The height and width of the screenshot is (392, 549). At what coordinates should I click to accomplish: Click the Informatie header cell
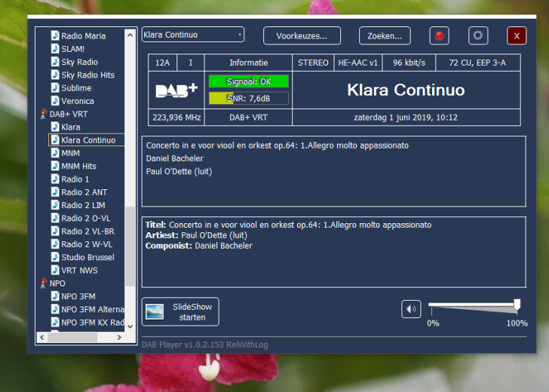(248, 63)
